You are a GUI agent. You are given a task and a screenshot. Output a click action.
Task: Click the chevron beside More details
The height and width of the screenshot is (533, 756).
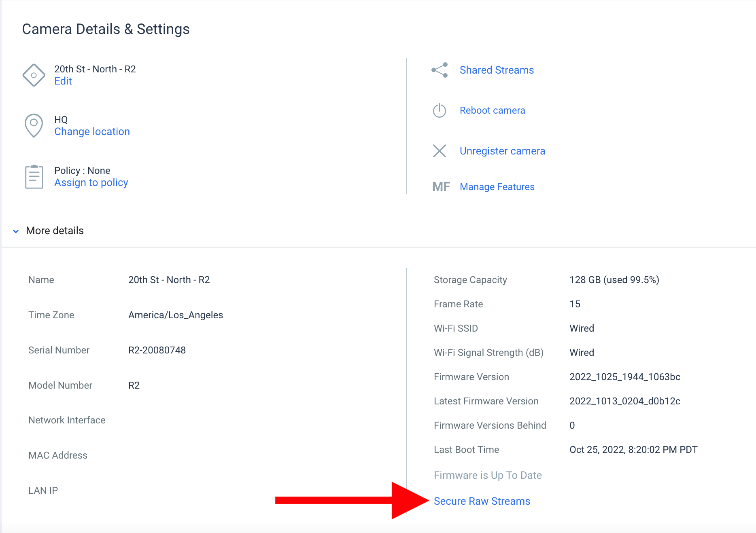coord(15,231)
